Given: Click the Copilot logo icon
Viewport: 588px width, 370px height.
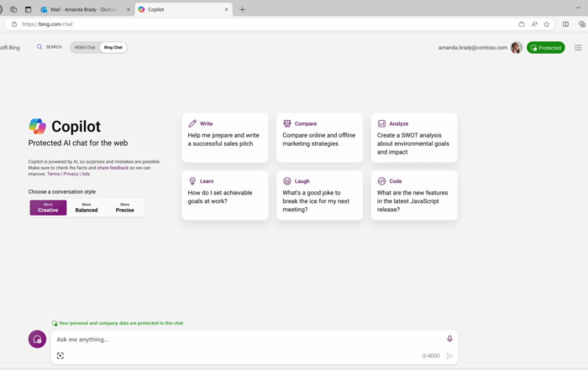Looking at the screenshot, I should [38, 126].
